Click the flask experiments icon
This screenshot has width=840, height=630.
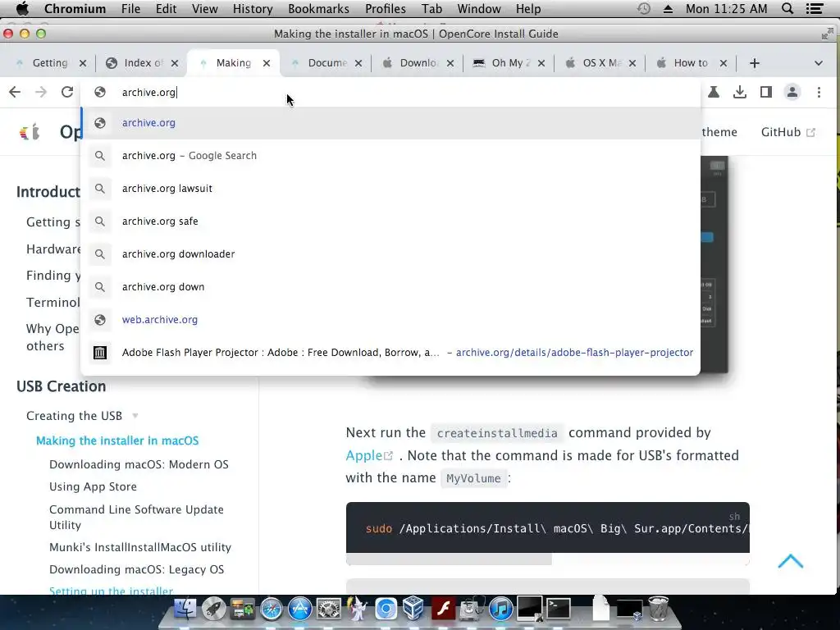pyautogui.click(x=714, y=92)
